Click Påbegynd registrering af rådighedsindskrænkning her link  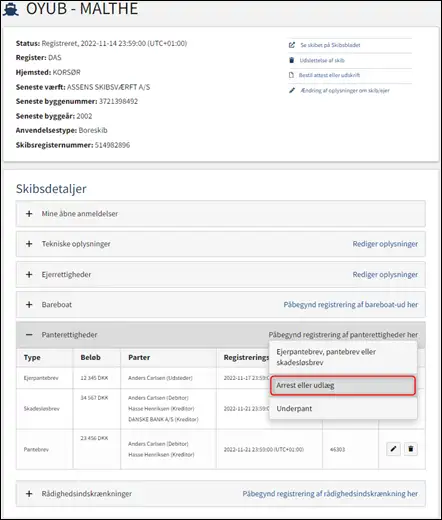[330, 494]
